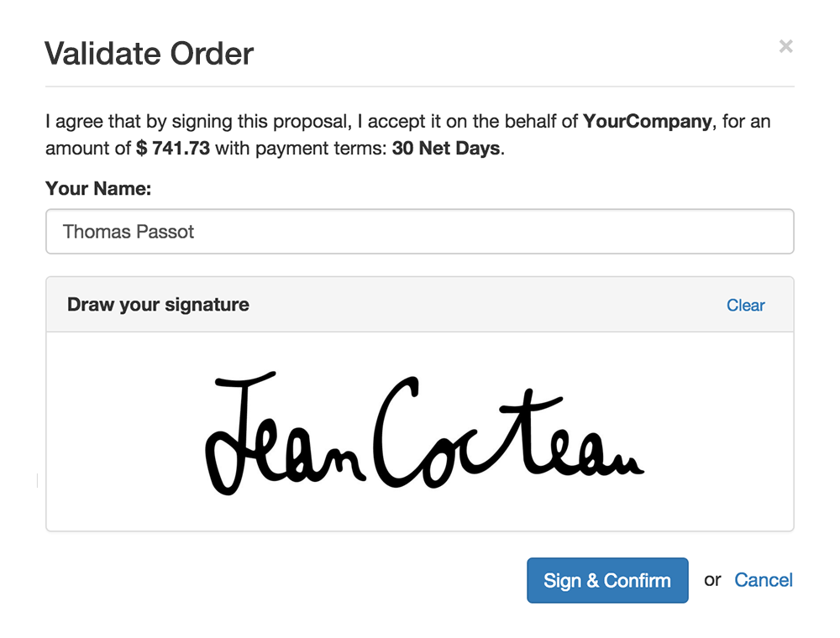Click the Your Name: field label

(x=98, y=188)
